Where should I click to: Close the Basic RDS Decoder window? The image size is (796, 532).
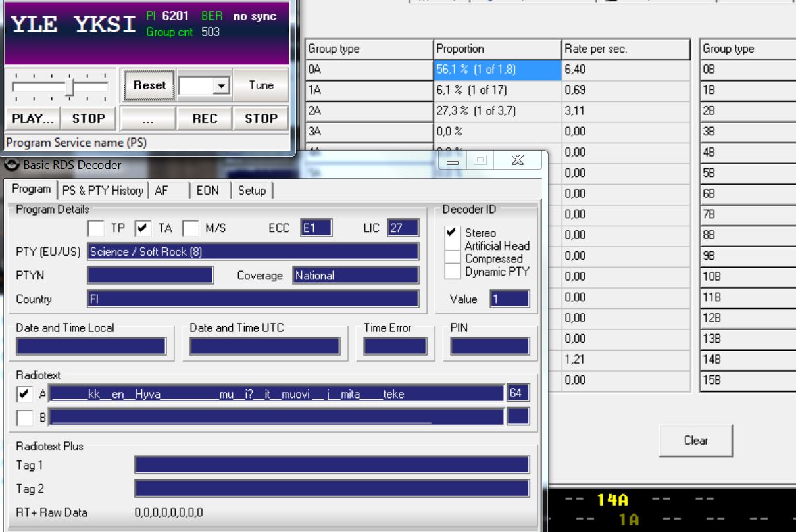tap(518, 160)
